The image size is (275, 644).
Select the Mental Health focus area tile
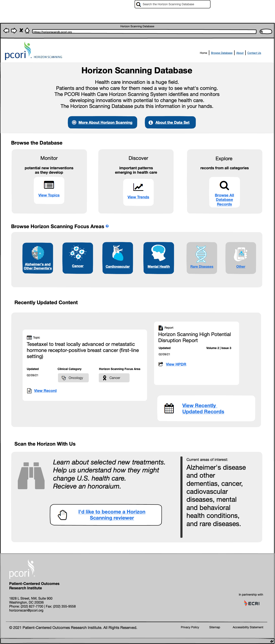click(159, 258)
